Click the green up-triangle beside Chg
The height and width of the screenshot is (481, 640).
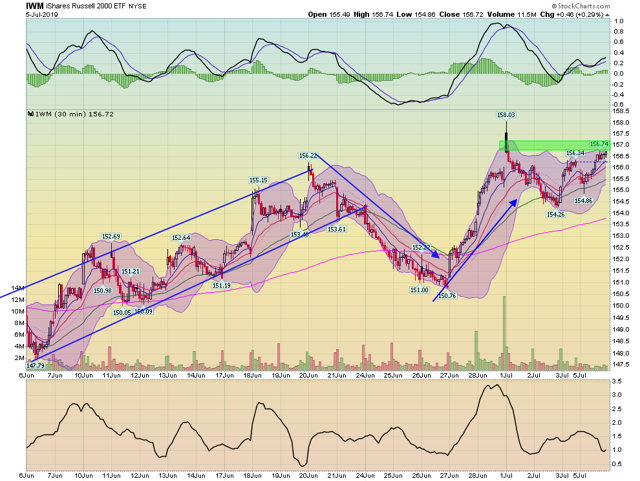click(607, 15)
